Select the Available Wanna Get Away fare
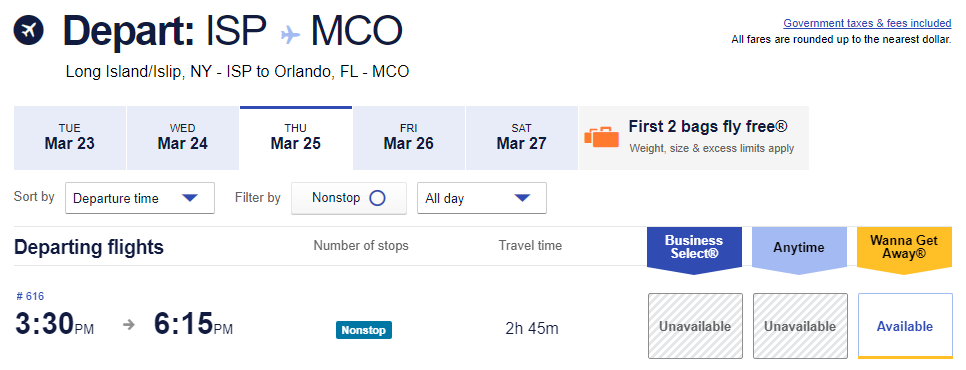The image size is (966, 370). [905, 326]
